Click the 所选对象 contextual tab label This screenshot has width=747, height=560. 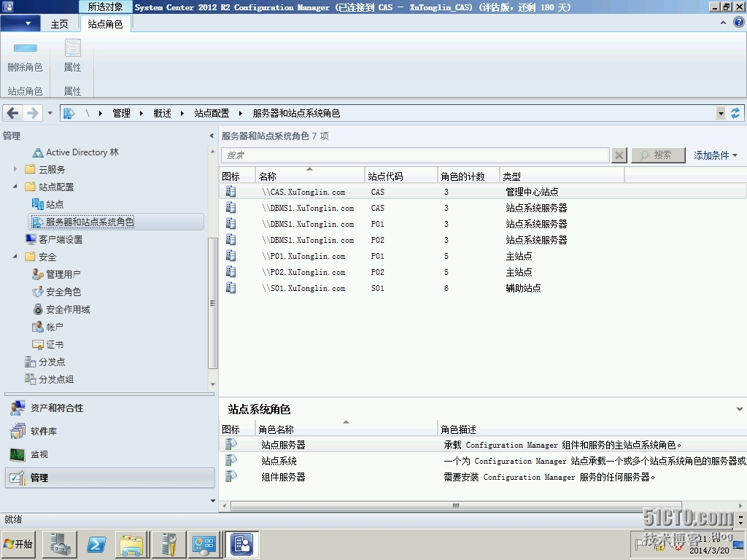[105, 7]
